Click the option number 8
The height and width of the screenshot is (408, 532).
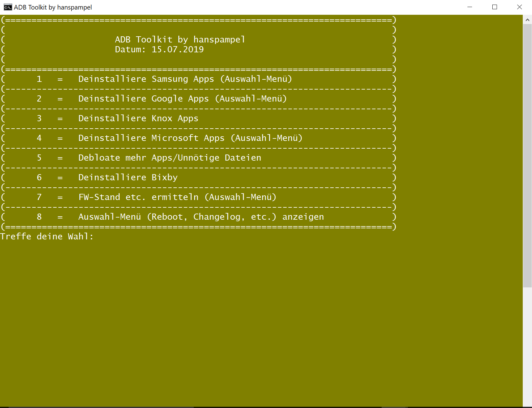[39, 217]
